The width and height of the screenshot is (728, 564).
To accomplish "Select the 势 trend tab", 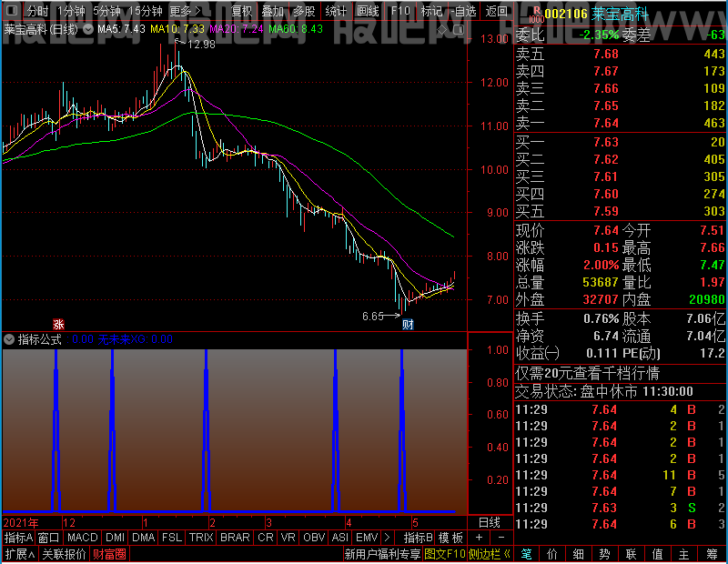I will 604,554.
